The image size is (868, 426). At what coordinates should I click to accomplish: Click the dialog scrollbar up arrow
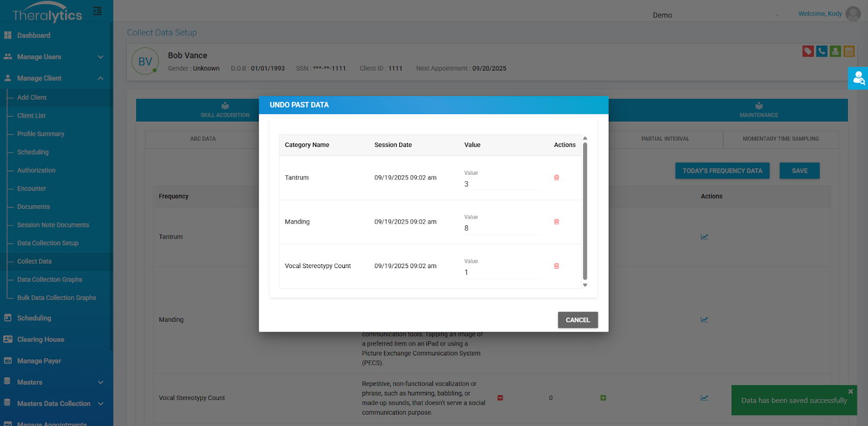(x=585, y=138)
